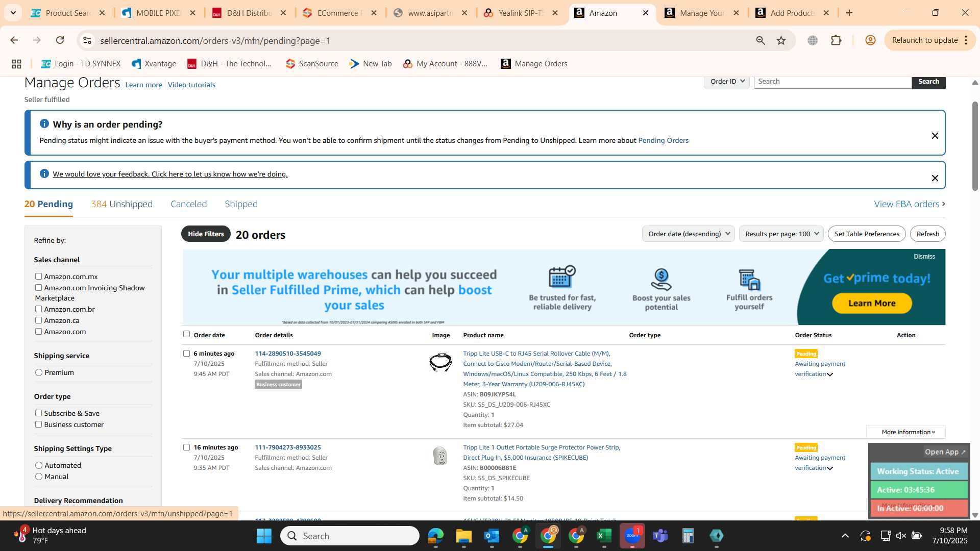
Task: Dismiss the 'Why is an order pending' notice
Action: tap(935, 136)
